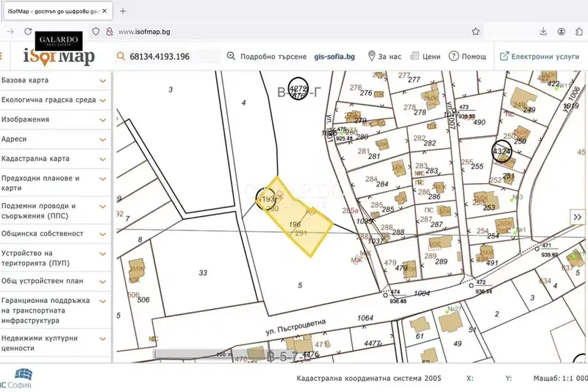
Task: Expand Устройство на територията (ПУП) group
Action: [54, 258]
